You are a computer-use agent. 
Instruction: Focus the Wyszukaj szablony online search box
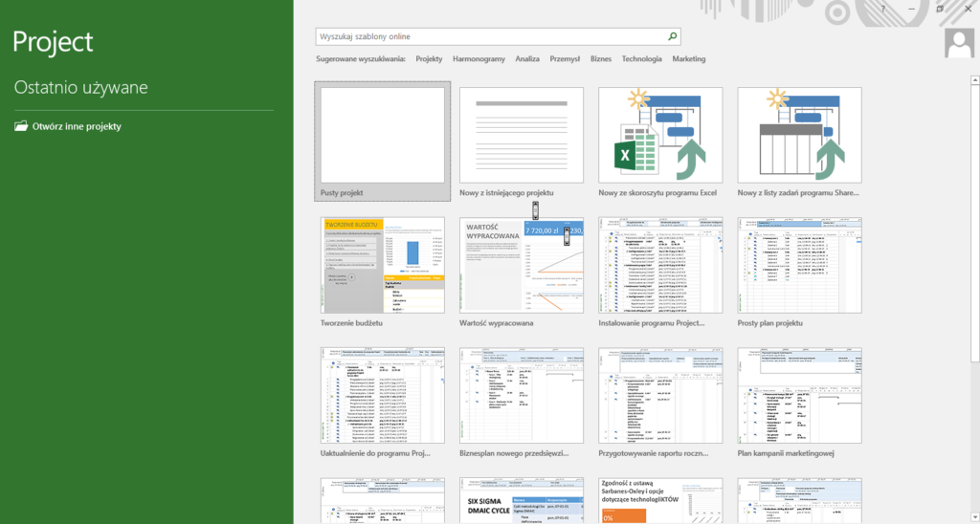[x=490, y=36]
